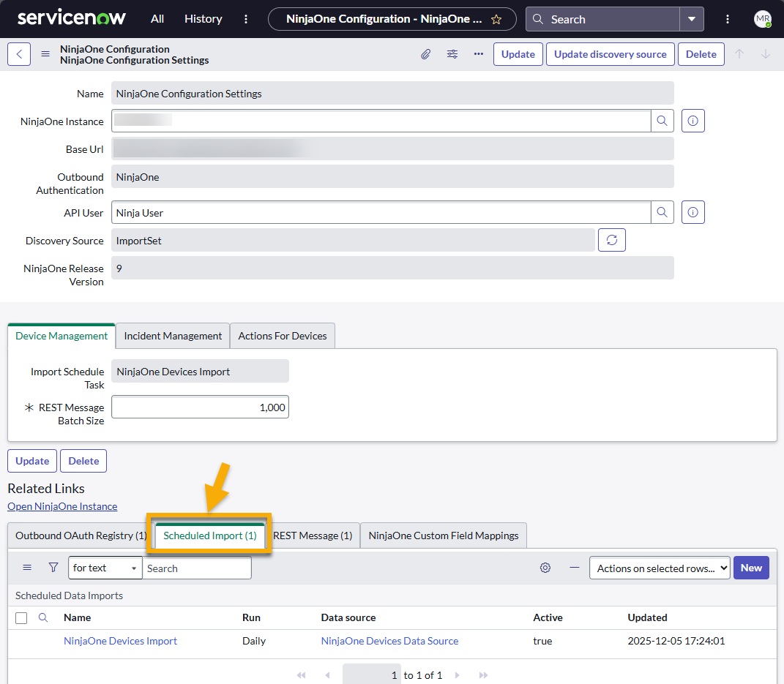This screenshot has height=684, width=784.
Task: Open list personalize gear icon
Action: tap(545, 568)
